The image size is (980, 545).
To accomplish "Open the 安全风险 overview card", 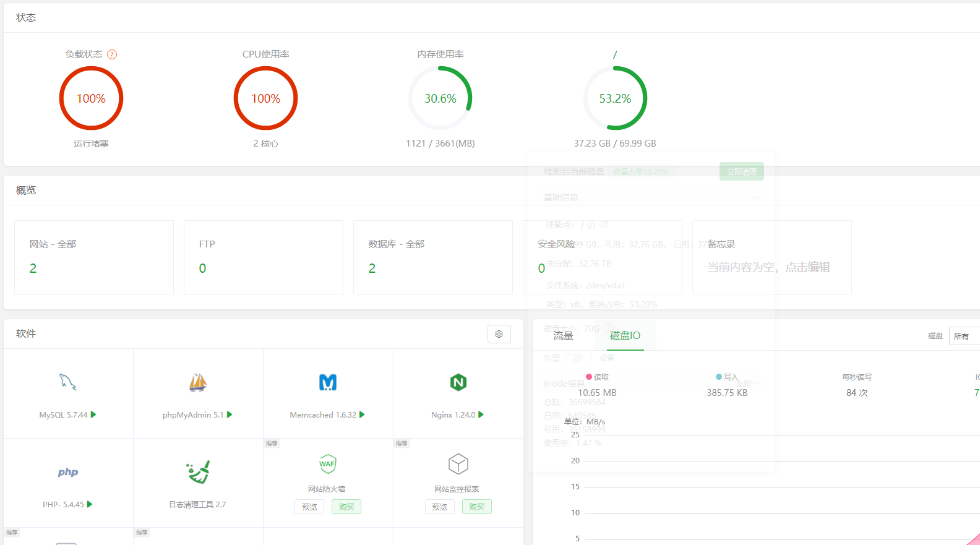I will click(x=603, y=257).
